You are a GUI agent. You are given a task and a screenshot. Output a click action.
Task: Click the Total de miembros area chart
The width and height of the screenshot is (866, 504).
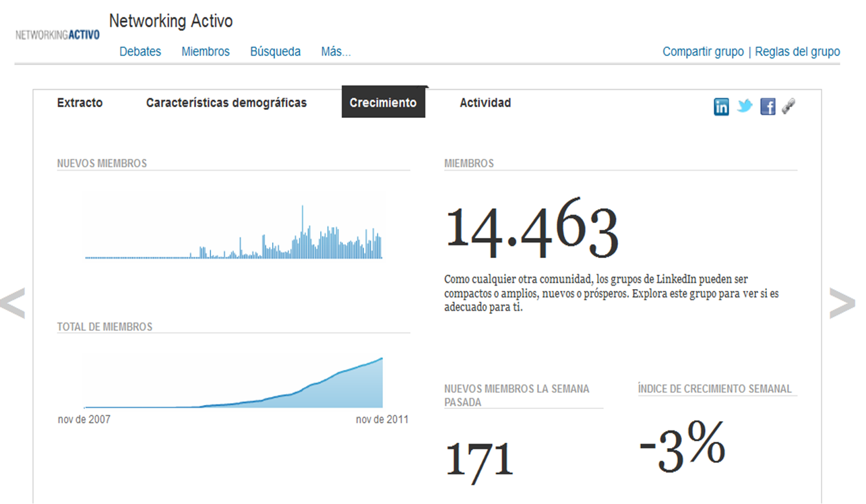pos(234,382)
